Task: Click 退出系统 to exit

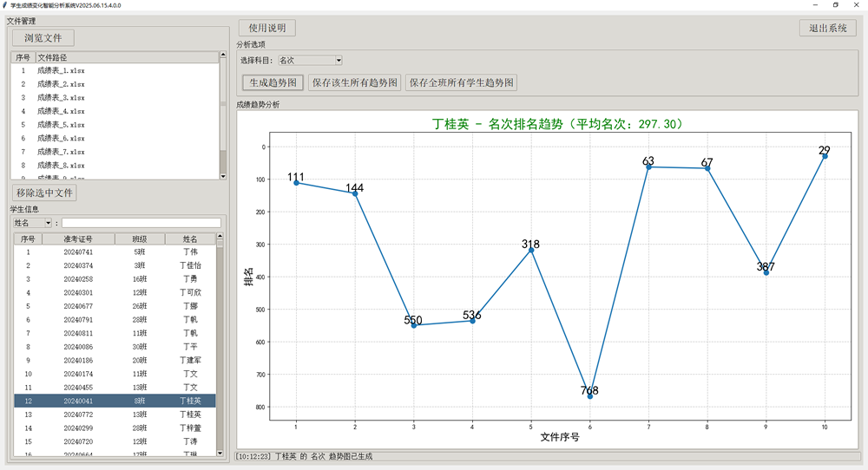Action: (x=827, y=28)
